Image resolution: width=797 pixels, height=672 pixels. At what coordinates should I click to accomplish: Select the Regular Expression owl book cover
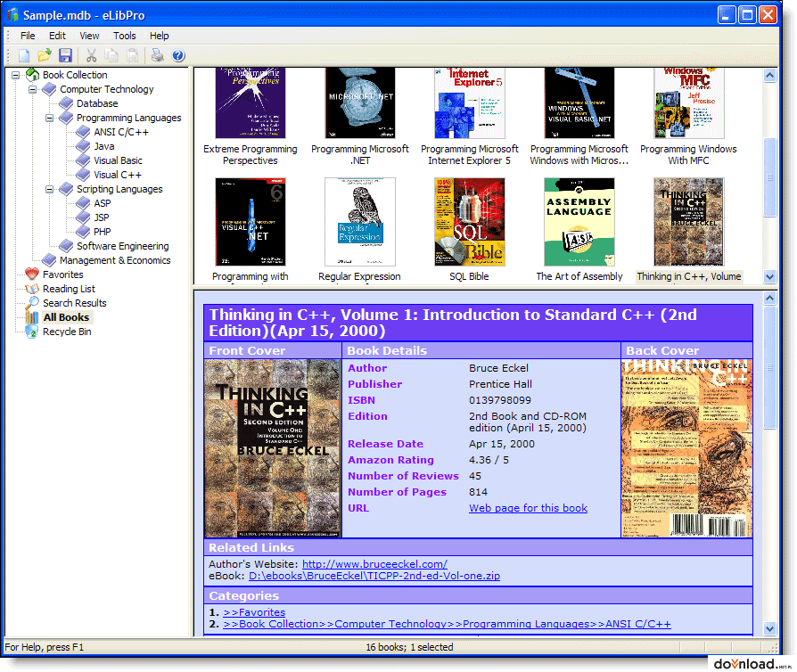coord(360,222)
